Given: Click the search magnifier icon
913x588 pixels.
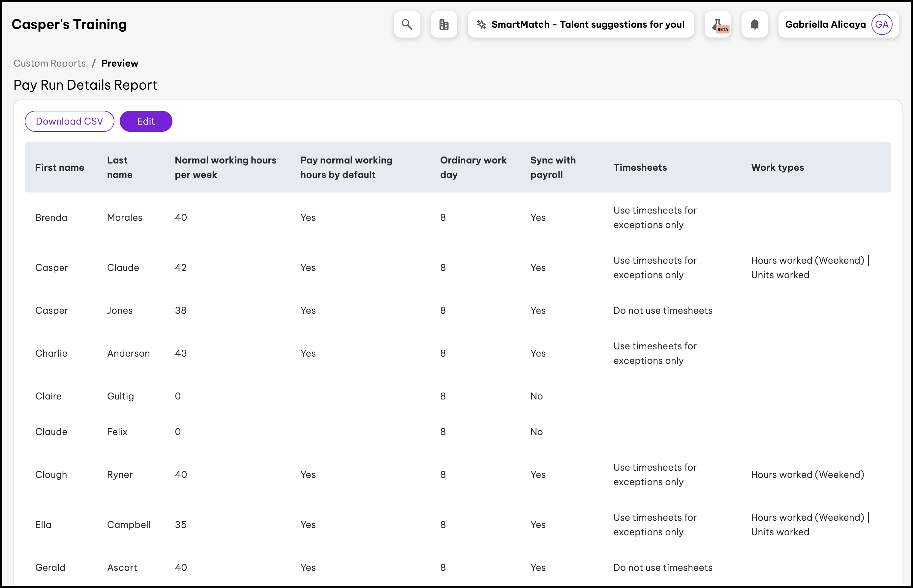Looking at the screenshot, I should tap(407, 24).
